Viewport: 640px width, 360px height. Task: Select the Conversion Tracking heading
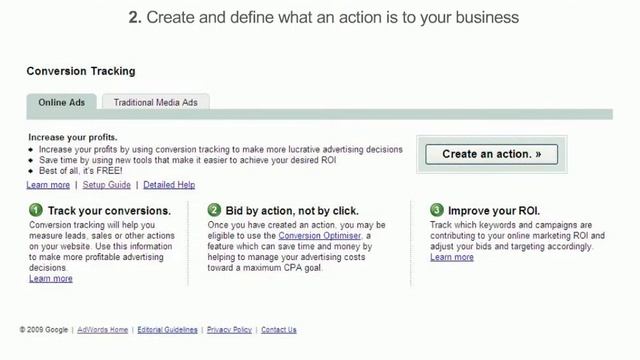pyautogui.click(x=81, y=71)
